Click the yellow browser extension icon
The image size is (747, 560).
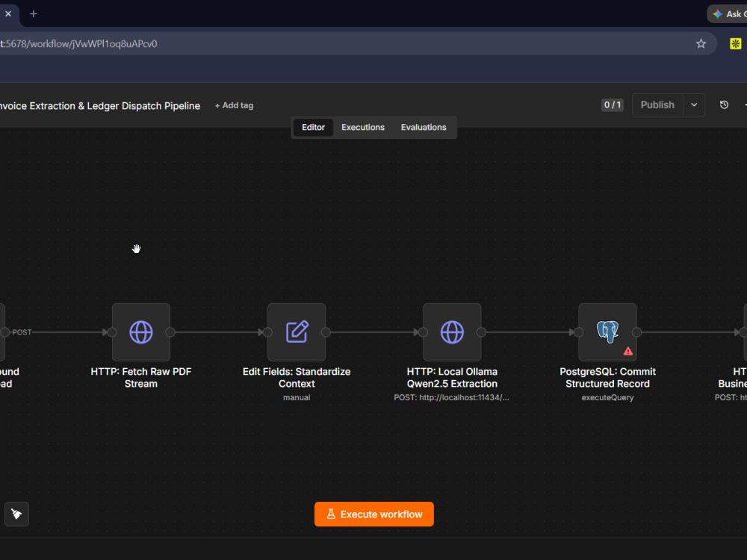[736, 44]
